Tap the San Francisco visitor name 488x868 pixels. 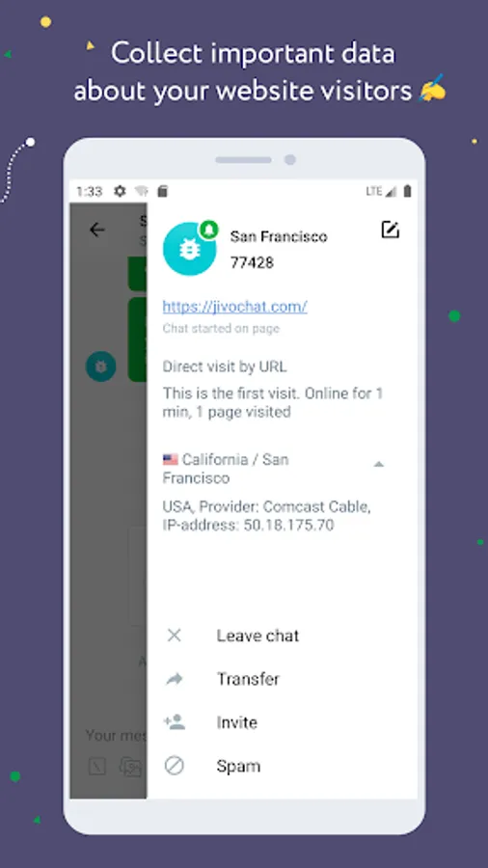[x=279, y=236]
